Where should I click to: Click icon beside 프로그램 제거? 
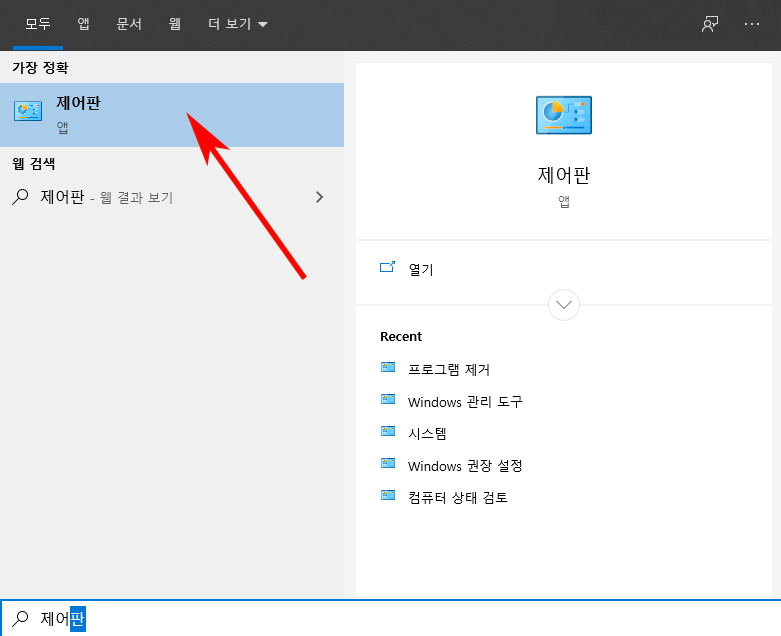388,368
